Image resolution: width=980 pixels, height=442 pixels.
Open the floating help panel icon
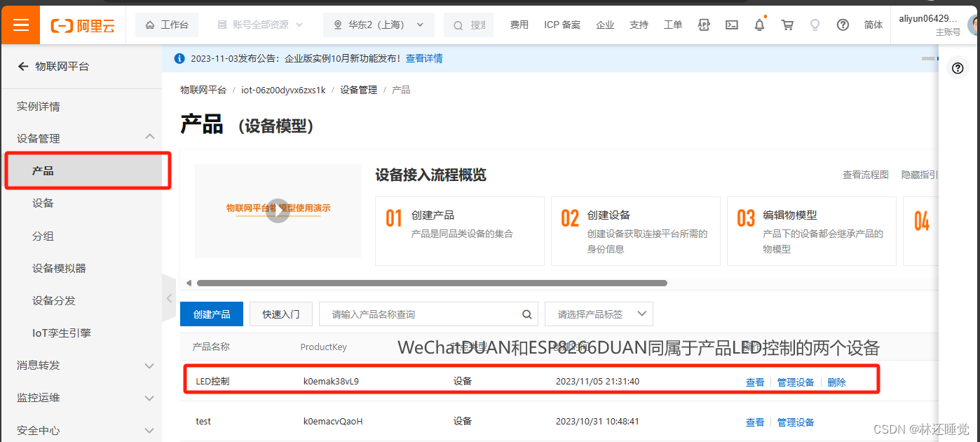point(958,67)
